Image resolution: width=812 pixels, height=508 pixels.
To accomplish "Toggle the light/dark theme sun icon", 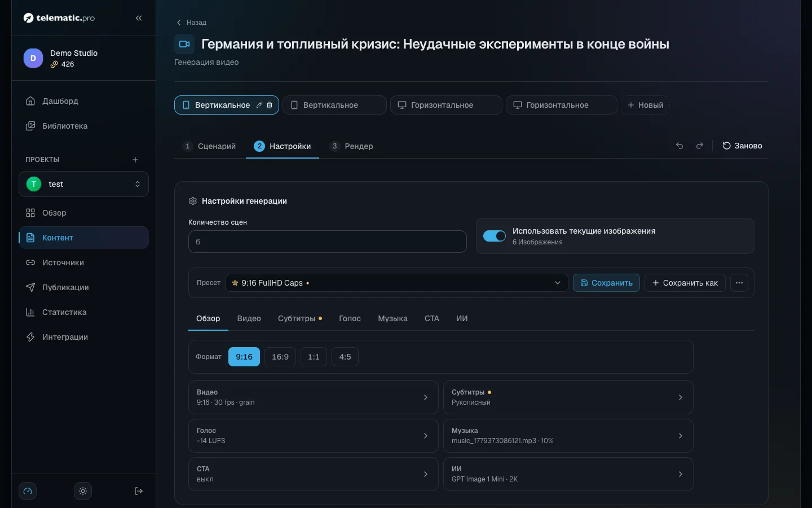I will pyautogui.click(x=83, y=491).
